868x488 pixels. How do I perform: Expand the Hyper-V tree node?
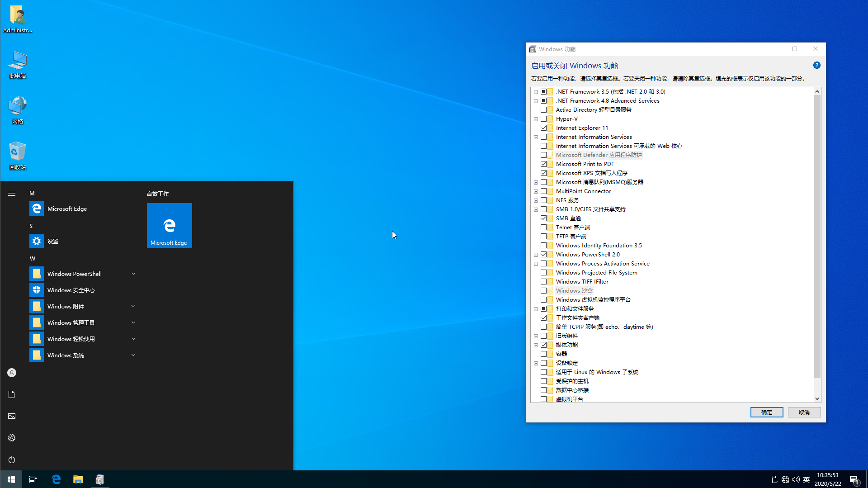536,119
